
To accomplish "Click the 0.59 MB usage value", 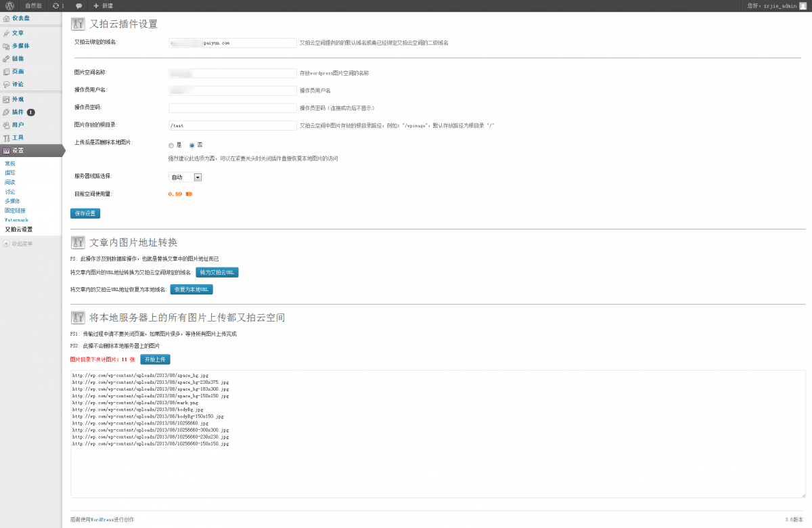I will pos(180,194).
